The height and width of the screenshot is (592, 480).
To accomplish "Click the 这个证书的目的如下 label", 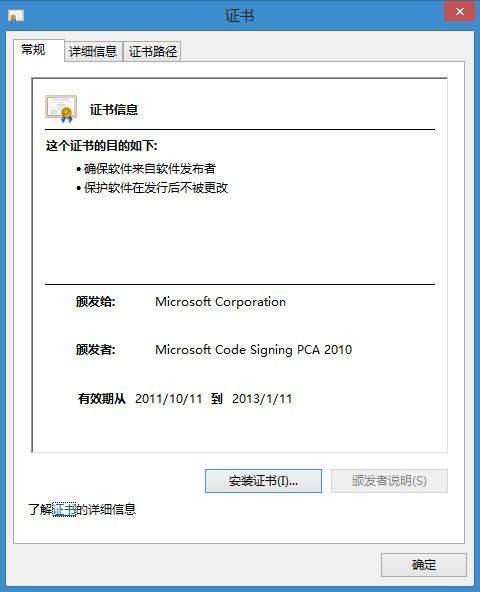I will click(x=102, y=146).
